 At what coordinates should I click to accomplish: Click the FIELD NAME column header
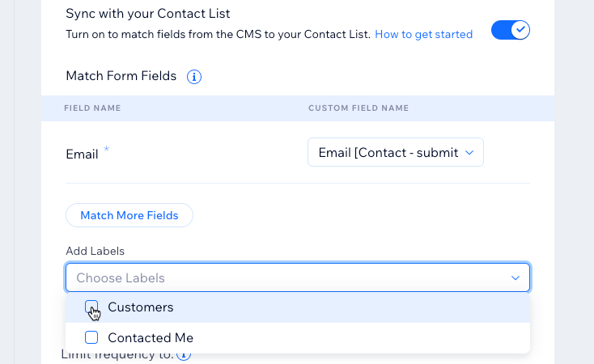pos(92,108)
